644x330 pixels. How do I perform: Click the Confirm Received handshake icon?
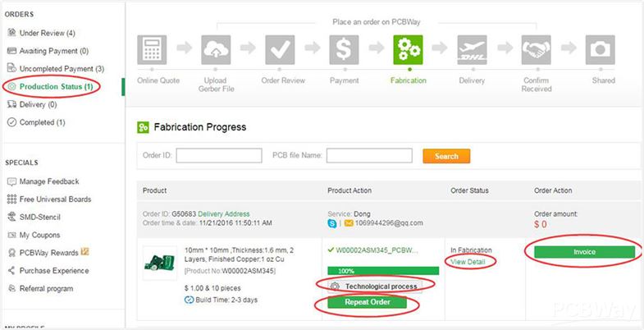point(536,50)
